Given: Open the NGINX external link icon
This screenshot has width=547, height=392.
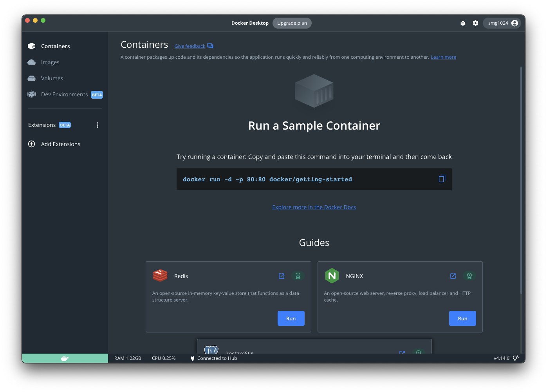Looking at the screenshot, I should pos(453,276).
